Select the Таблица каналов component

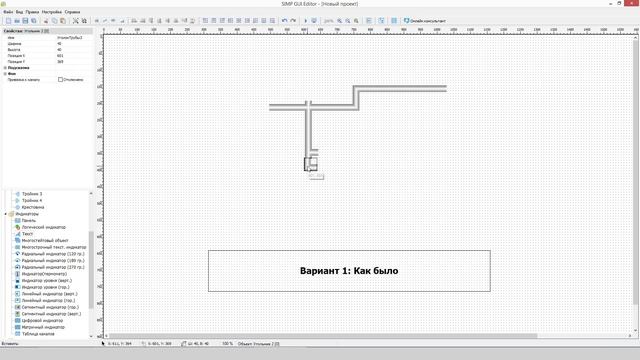pos(38,334)
